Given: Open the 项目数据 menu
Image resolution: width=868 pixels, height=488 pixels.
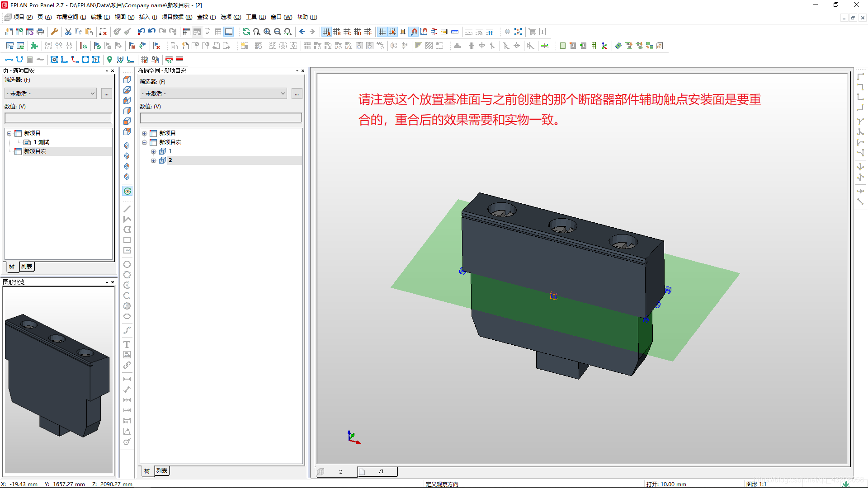Looking at the screenshot, I should [x=177, y=17].
